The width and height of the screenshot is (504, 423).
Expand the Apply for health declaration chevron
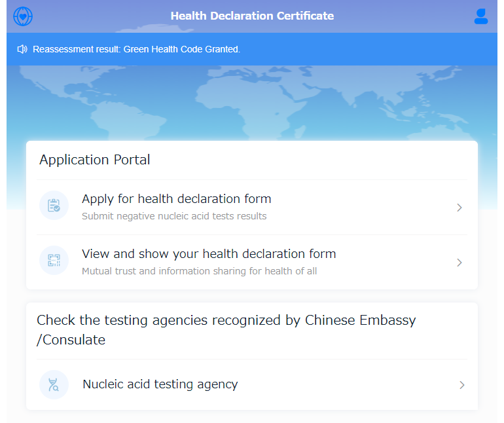(459, 208)
